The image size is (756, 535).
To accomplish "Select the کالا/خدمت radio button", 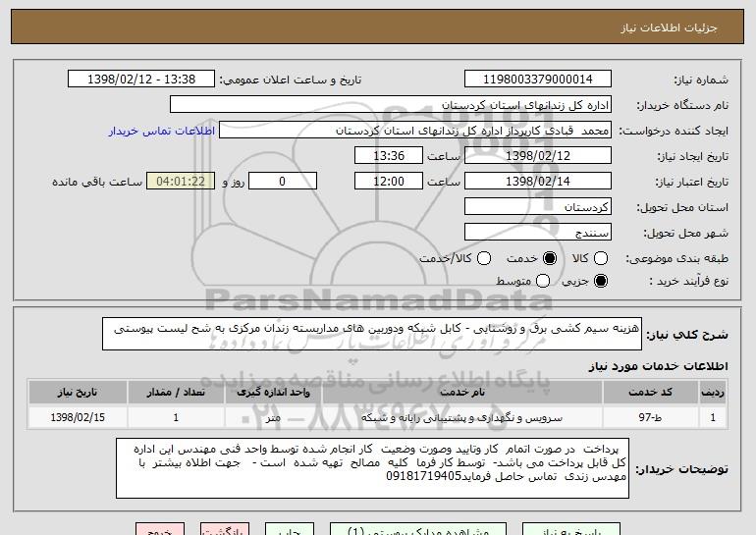I will (484, 258).
